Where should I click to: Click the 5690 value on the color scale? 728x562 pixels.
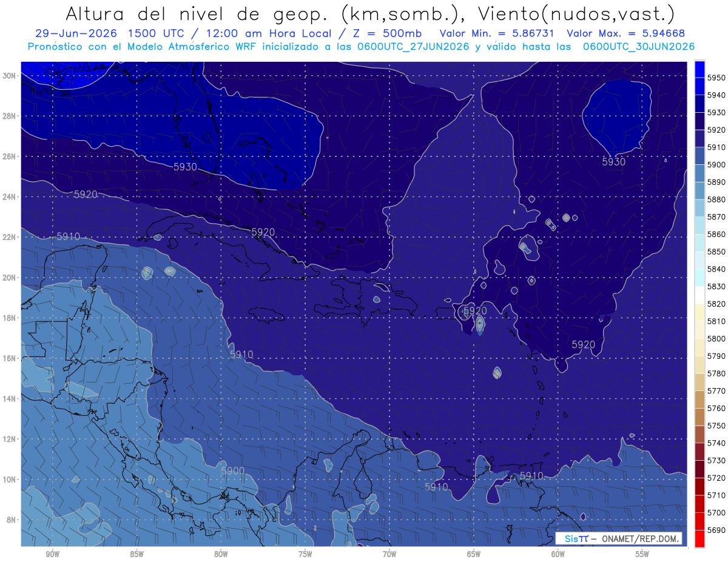pos(716,530)
